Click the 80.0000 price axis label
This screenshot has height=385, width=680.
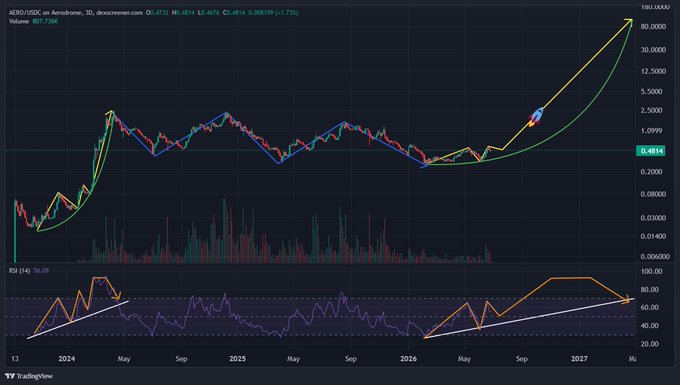point(653,26)
